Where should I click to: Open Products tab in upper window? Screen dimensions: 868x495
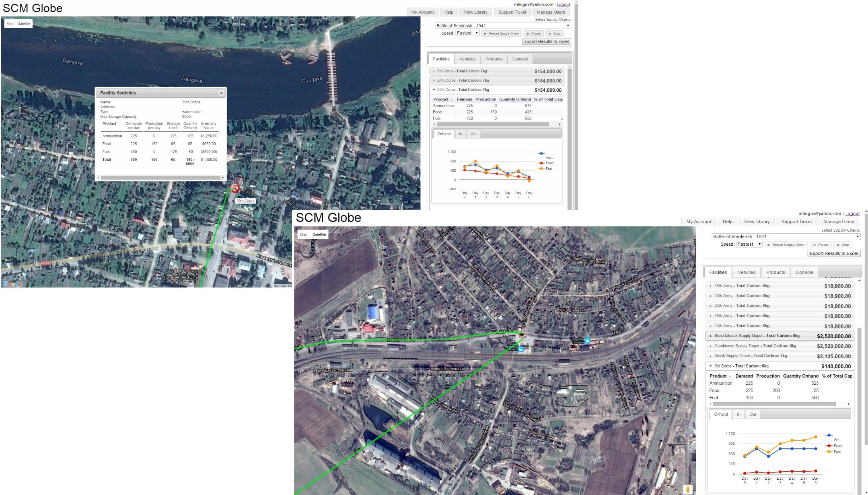(x=494, y=59)
